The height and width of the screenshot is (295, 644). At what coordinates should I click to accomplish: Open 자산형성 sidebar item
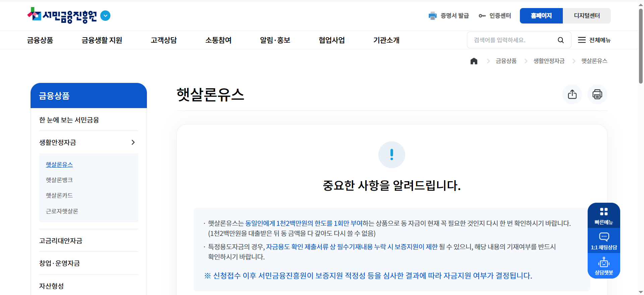click(51, 286)
